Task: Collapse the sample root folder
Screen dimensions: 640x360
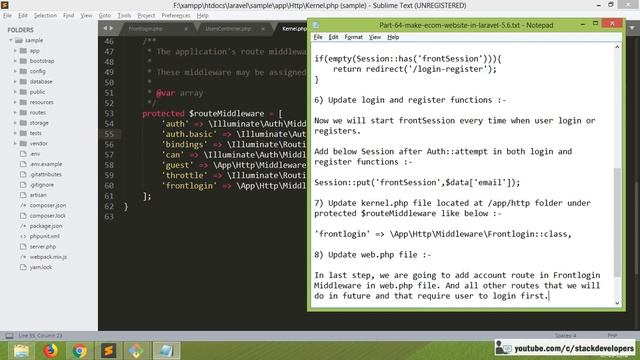Action: [11, 40]
